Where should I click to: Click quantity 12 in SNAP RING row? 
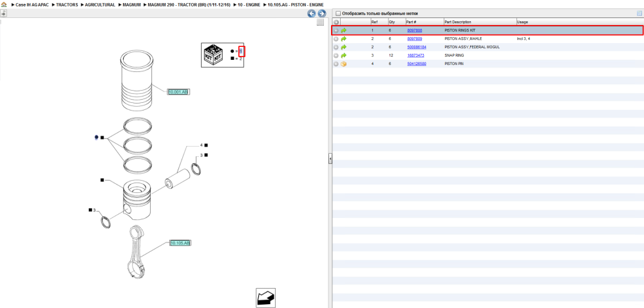click(391, 55)
